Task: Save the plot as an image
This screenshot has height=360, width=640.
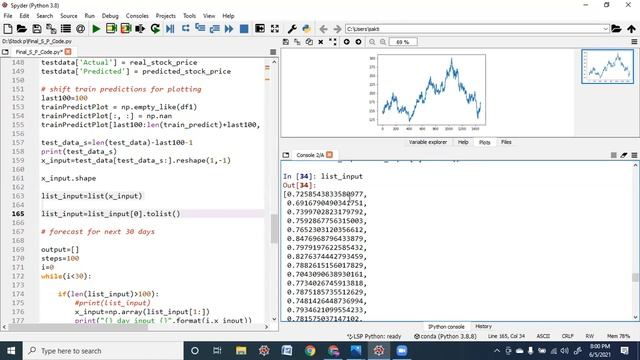Action: pyautogui.click(x=286, y=42)
